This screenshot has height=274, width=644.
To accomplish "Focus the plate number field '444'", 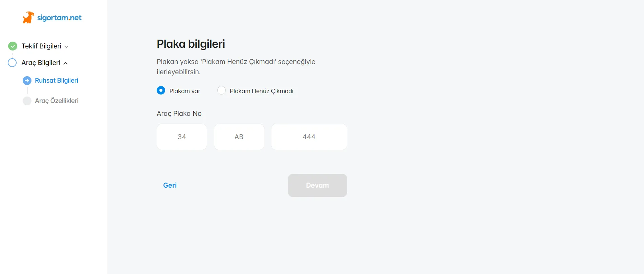I will pyautogui.click(x=309, y=137).
